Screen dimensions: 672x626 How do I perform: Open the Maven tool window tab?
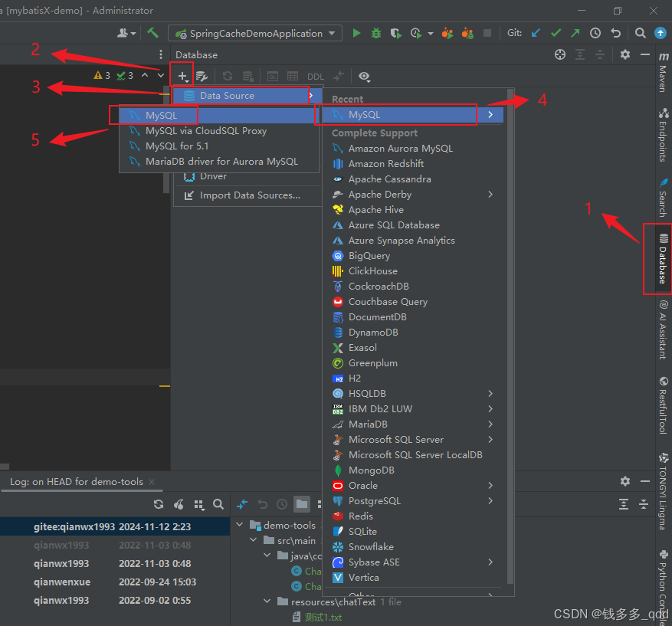[664, 72]
